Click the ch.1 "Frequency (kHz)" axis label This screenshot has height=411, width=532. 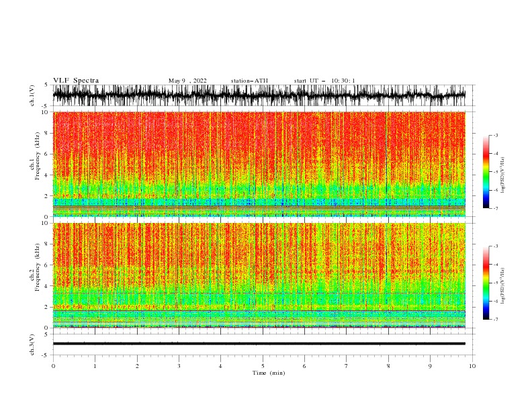38,156
